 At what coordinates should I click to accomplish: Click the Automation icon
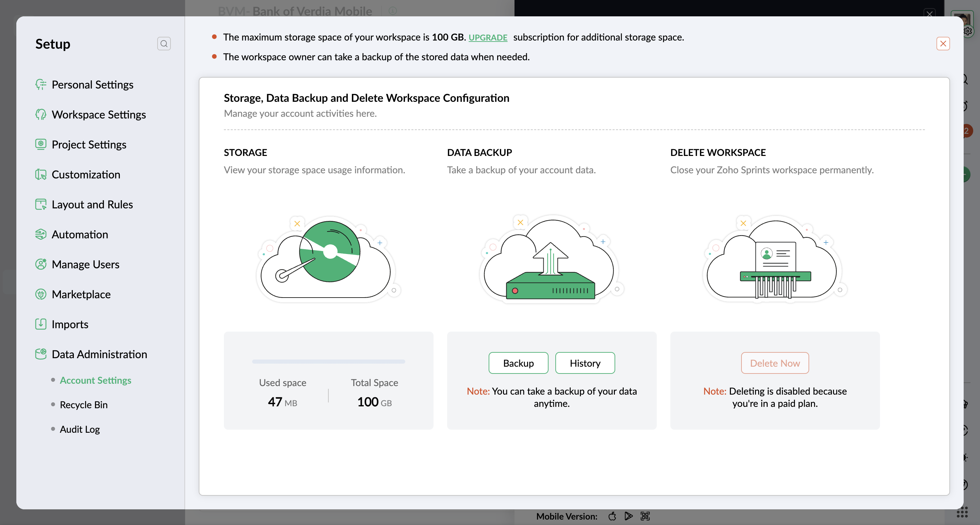point(41,234)
